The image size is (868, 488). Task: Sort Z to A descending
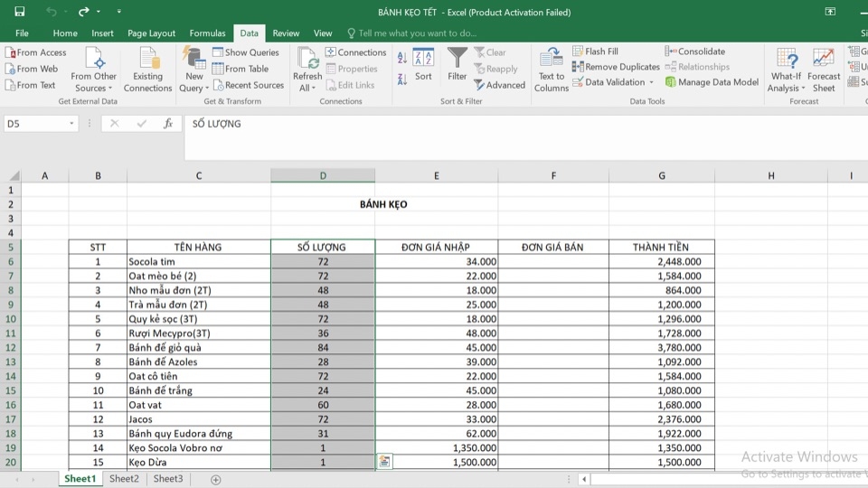pos(402,80)
